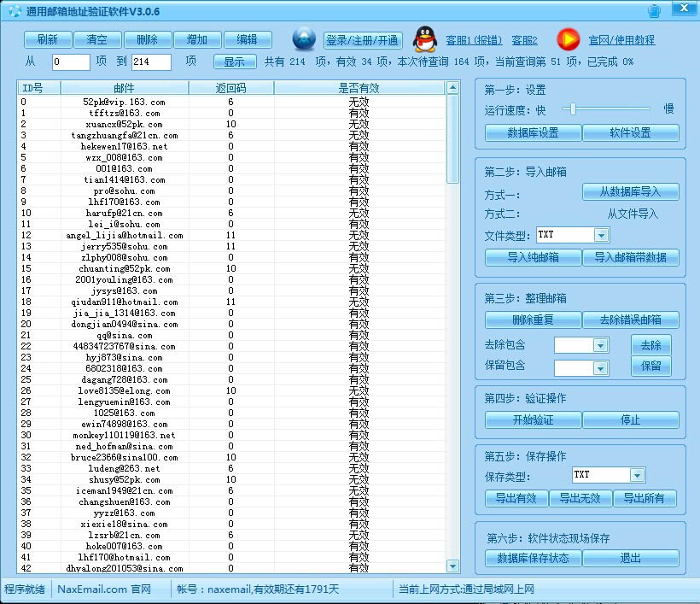Image resolution: width=700 pixels, height=604 pixels.
Task: Click 删除重复 remove duplicates button
Action: [x=533, y=320]
